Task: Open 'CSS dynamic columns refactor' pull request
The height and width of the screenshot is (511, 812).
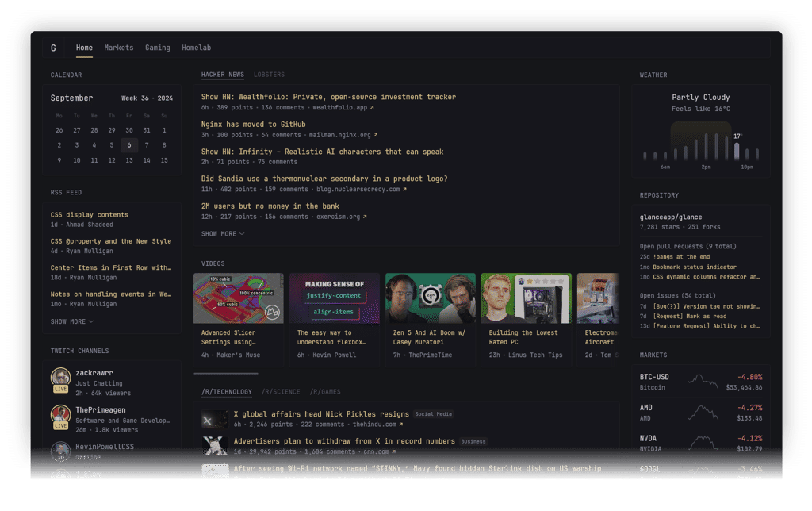Action: pyautogui.click(x=707, y=277)
